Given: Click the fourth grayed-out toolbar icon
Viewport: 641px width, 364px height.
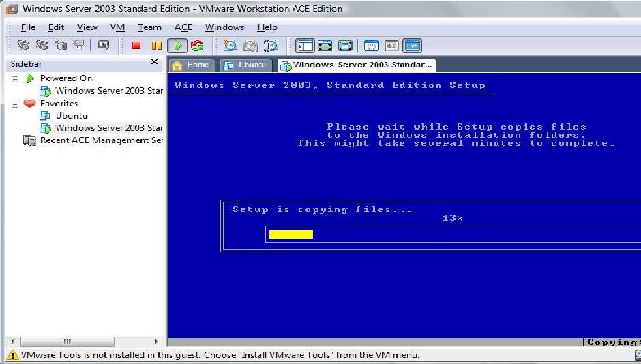Looking at the screenshot, I should point(78,45).
